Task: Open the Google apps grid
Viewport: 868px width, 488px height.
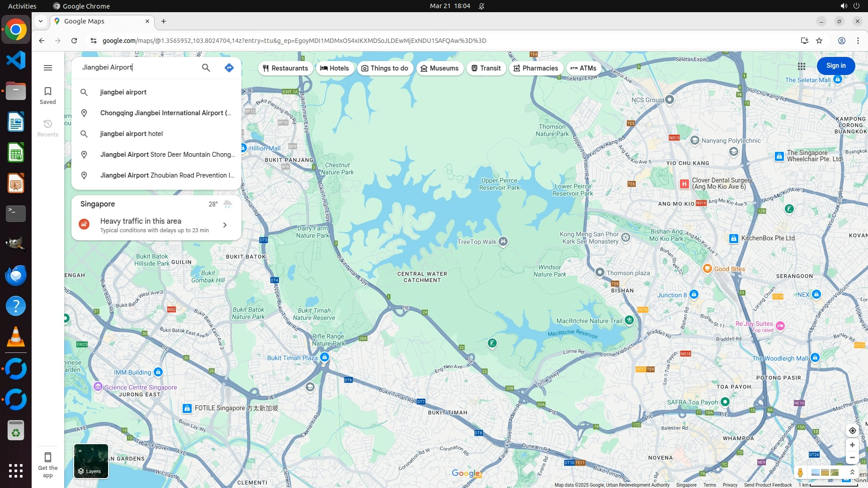Action: (x=801, y=66)
